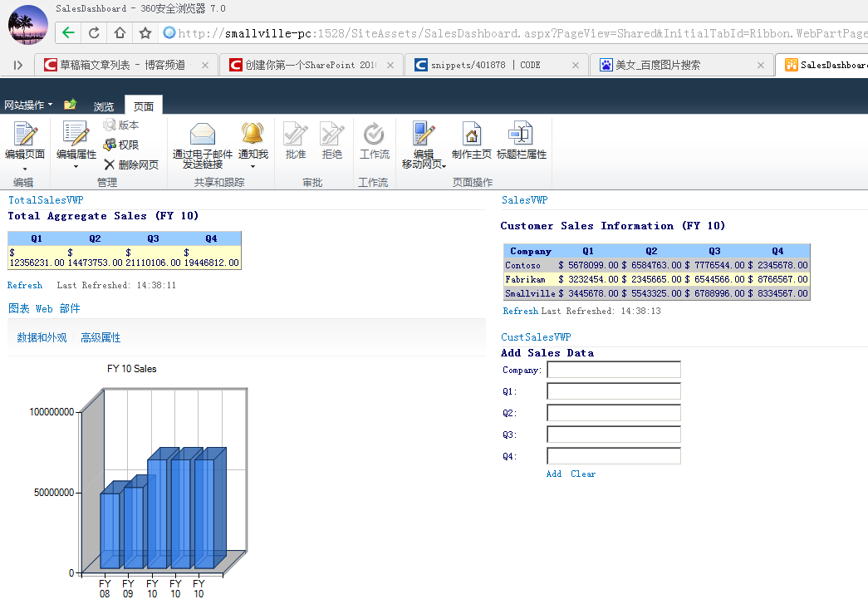868x604 pixels.
Task: Expand the browser sidebar toggle arrow
Action: coord(17,65)
